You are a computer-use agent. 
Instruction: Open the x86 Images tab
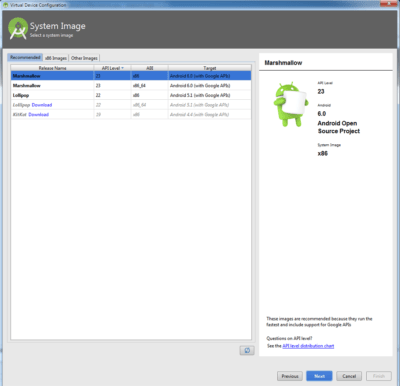56,58
